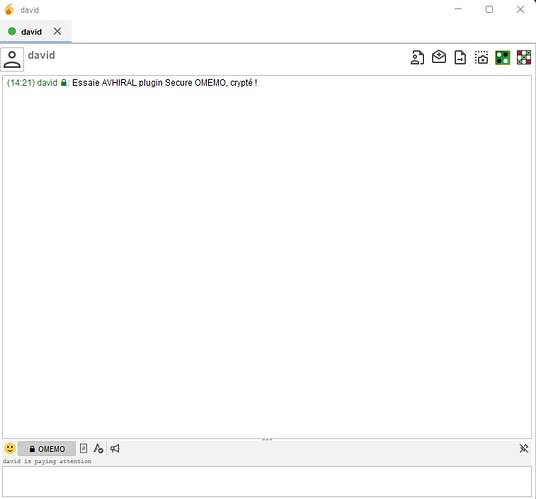Screen dimensions: 536x499
Task: Click the open envelope email icon
Action: point(439,57)
